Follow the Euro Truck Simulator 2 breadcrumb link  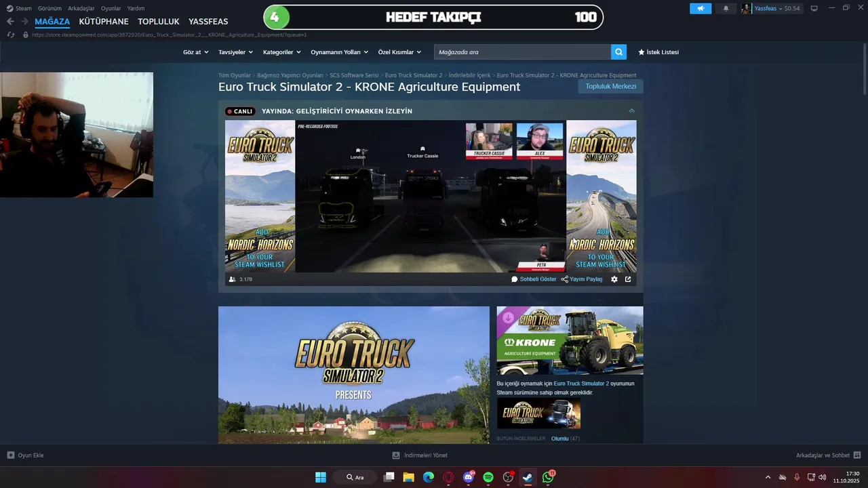pyautogui.click(x=414, y=75)
